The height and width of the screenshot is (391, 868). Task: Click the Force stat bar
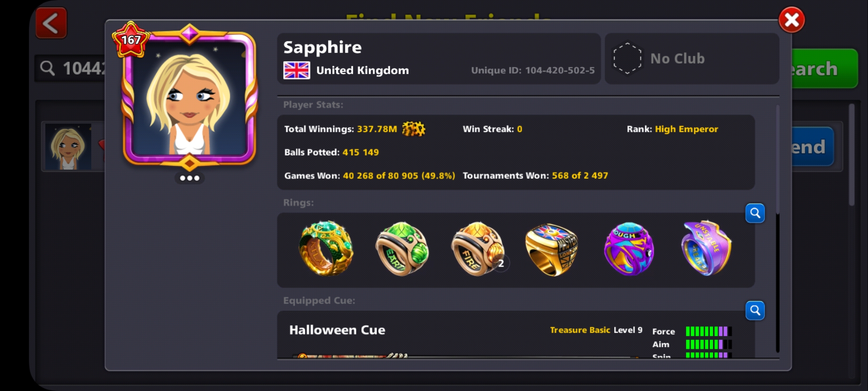click(709, 331)
